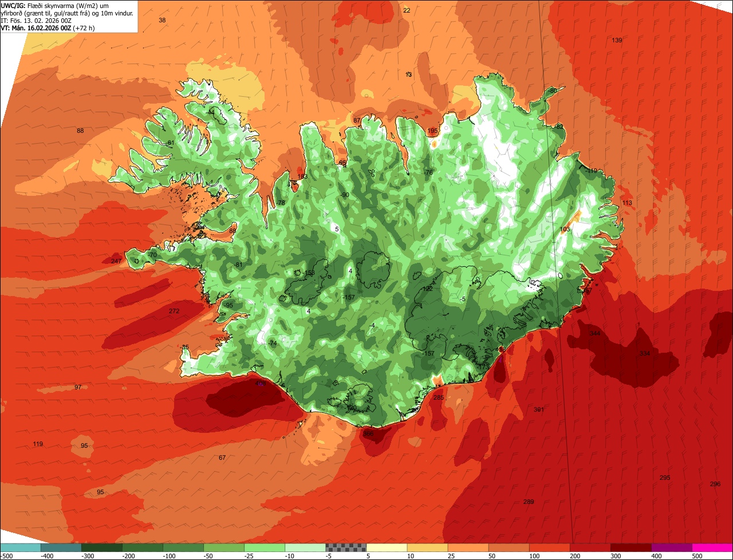Click the value 247 off the western peninsula
This screenshot has width=733, height=560.
point(116,261)
